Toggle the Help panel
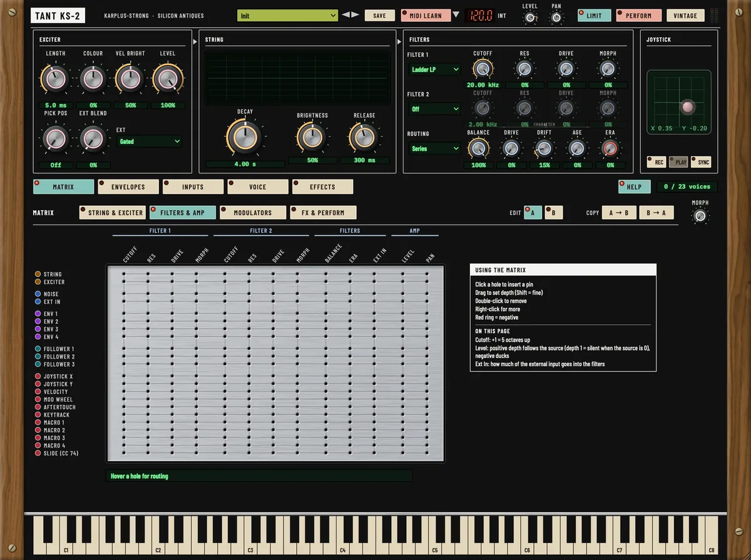Screen dimensions: 751x560 point(634,186)
